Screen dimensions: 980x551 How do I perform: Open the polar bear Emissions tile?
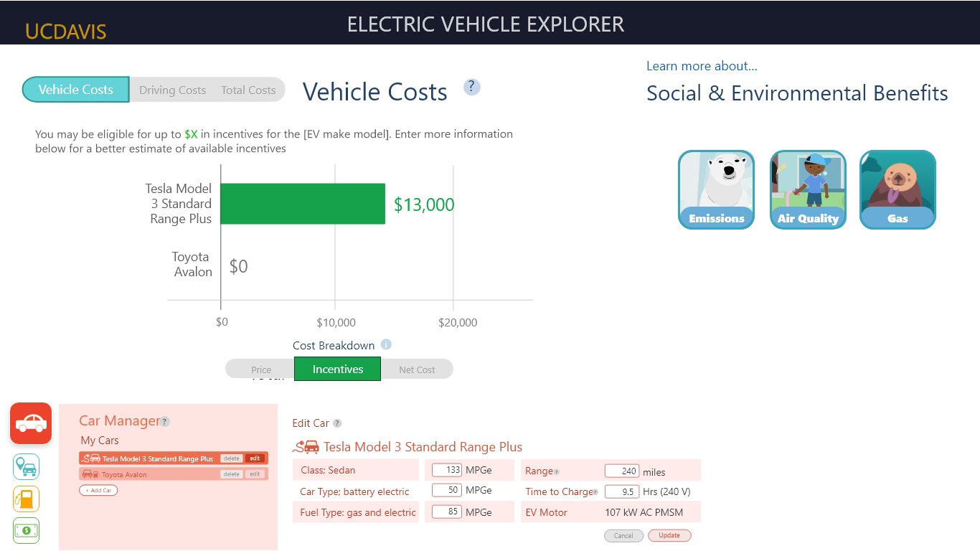point(716,189)
